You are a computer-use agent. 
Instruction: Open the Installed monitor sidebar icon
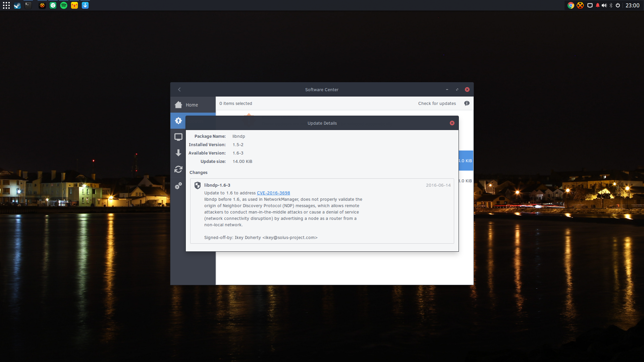pos(178,137)
